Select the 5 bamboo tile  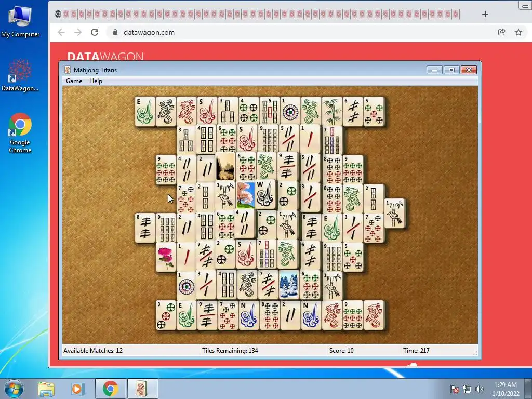[x=270, y=111]
